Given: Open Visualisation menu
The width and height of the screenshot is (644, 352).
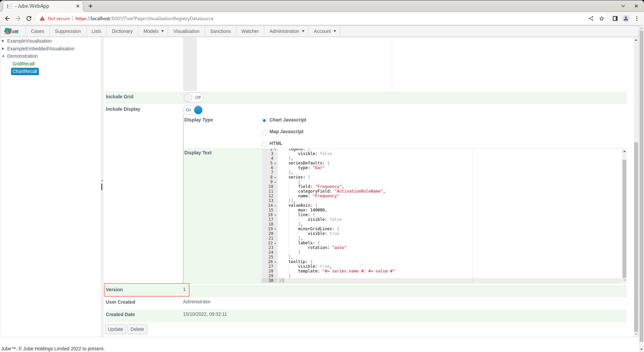Looking at the screenshot, I should pos(186,31).
